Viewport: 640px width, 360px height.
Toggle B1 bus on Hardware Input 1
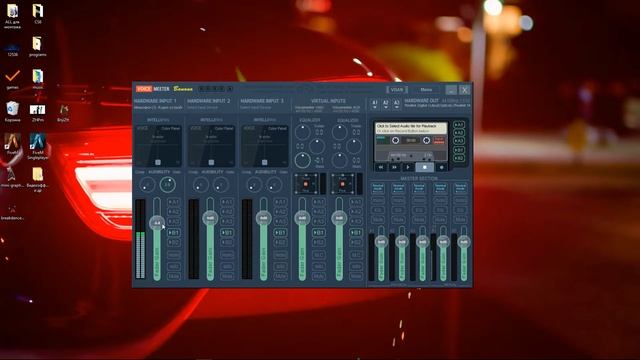pyautogui.click(x=174, y=233)
